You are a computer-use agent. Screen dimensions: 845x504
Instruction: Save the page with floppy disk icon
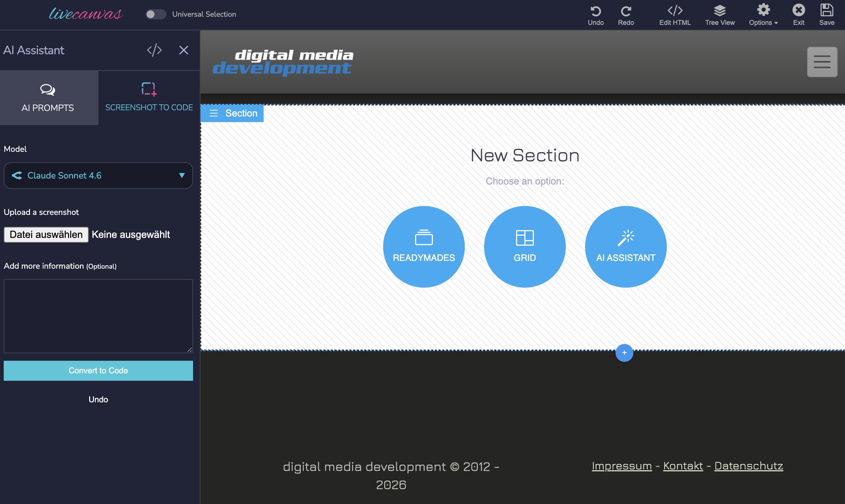pos(827,10)
